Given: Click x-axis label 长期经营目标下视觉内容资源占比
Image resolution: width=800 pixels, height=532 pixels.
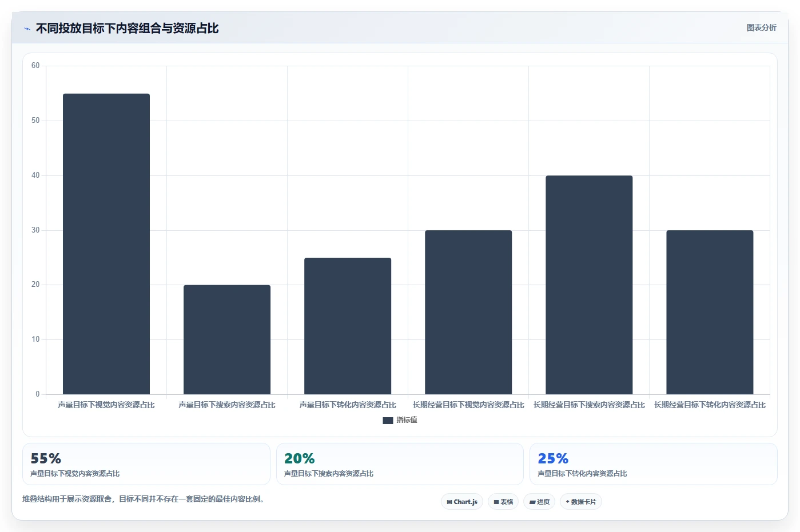Looking at the screenshot, I should [x=468, y=405].
